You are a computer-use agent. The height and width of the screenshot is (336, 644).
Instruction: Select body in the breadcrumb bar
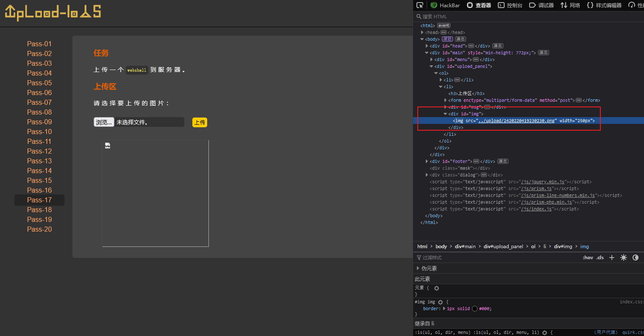(x=441, y=246)
